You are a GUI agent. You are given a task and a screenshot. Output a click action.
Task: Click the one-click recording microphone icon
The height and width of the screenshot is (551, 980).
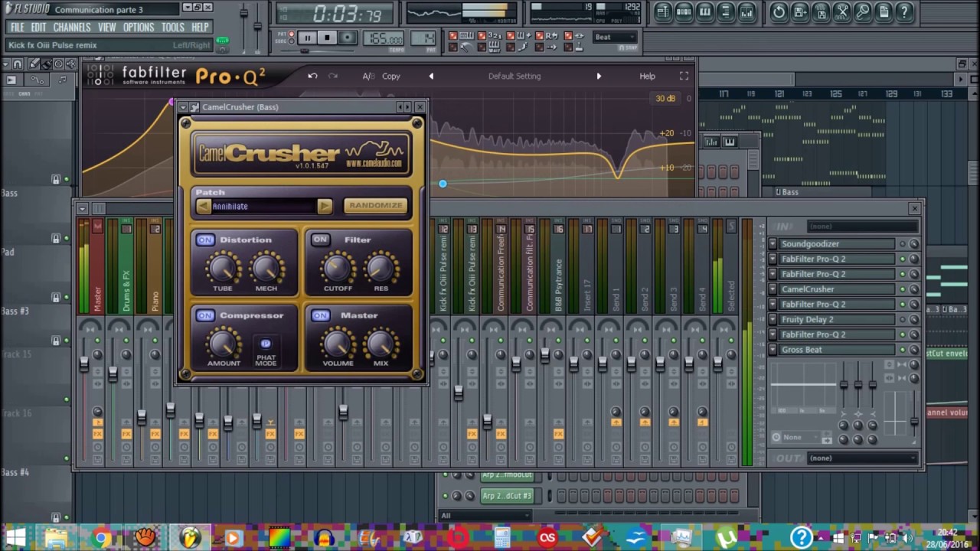click(862, 11)
